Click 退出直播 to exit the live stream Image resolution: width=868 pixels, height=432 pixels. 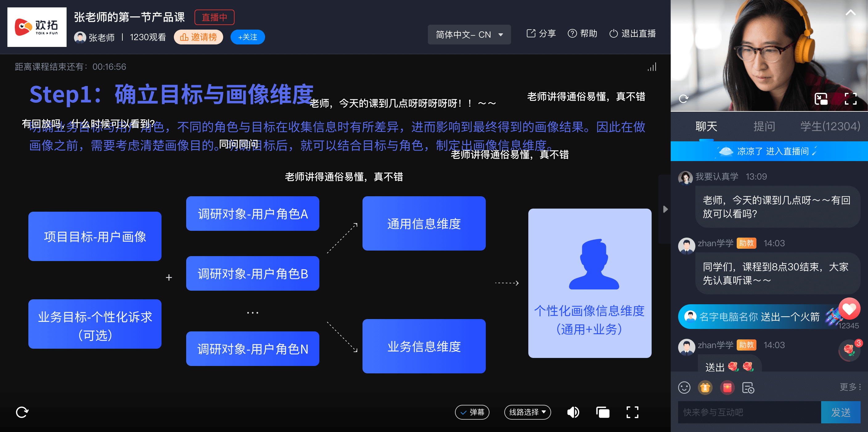pyautogui.click(x=632, y=34)
